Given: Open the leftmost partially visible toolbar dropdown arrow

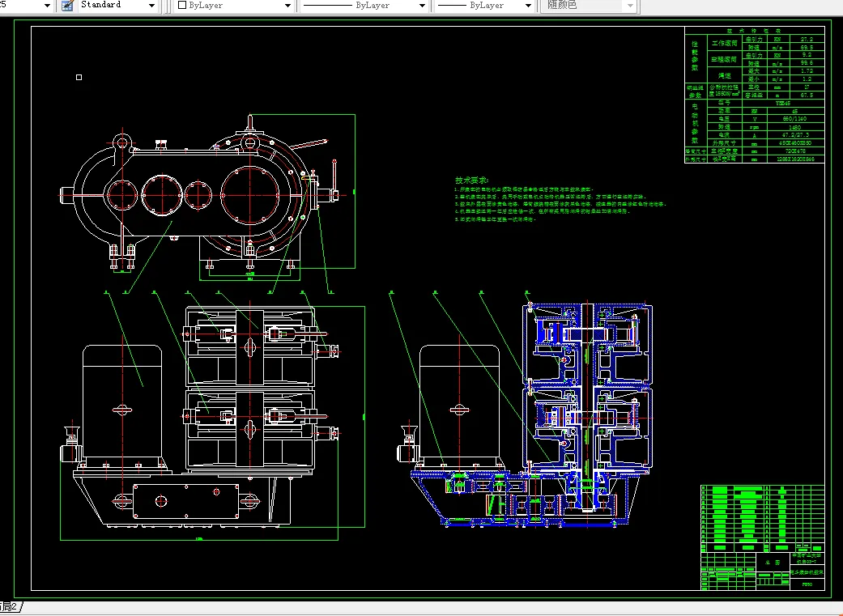Looking at the screenshot, I should 47,6.
